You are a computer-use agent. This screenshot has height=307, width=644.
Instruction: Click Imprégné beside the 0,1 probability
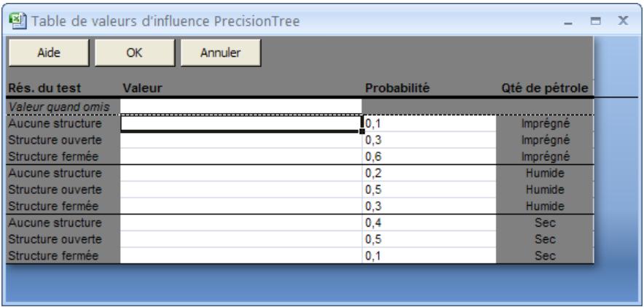tap(546, 123)
